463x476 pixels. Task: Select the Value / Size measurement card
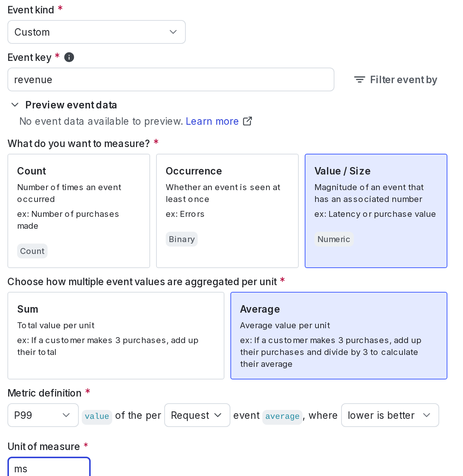[x=376, y=211]
